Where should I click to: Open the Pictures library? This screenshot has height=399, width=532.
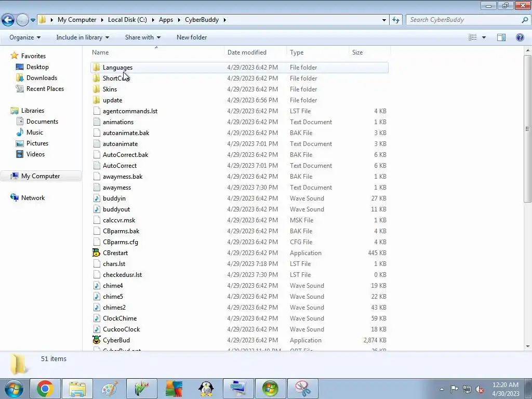(x=37, y=143)
